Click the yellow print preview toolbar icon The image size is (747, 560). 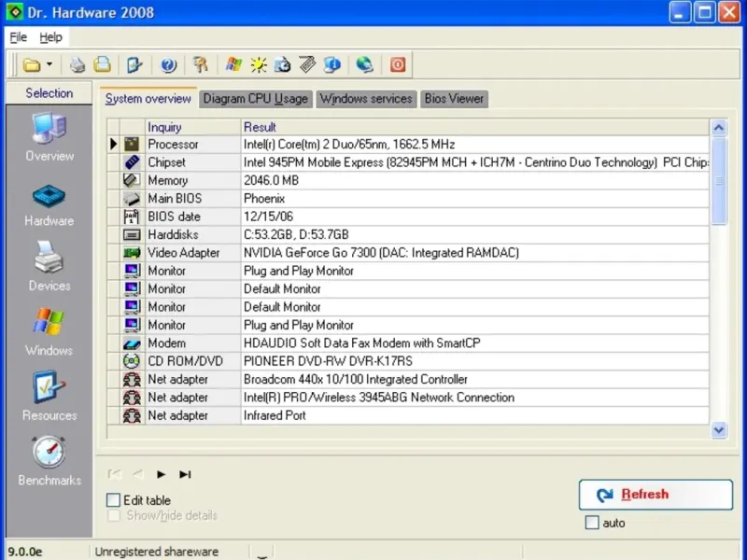(102, 64)
